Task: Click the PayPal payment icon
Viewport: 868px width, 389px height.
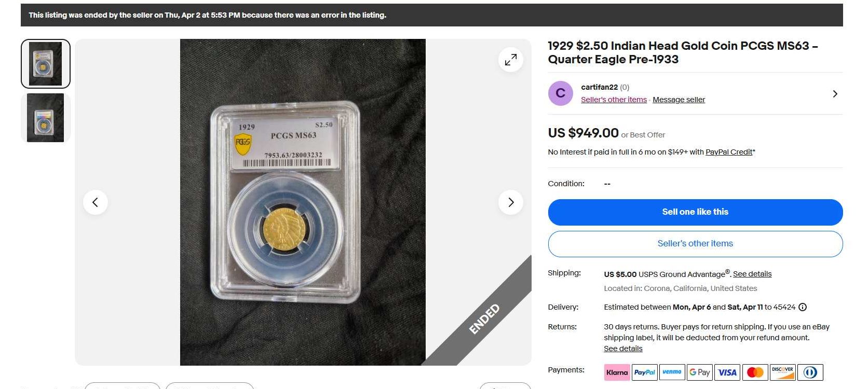Action: click(x=645, y=372)
